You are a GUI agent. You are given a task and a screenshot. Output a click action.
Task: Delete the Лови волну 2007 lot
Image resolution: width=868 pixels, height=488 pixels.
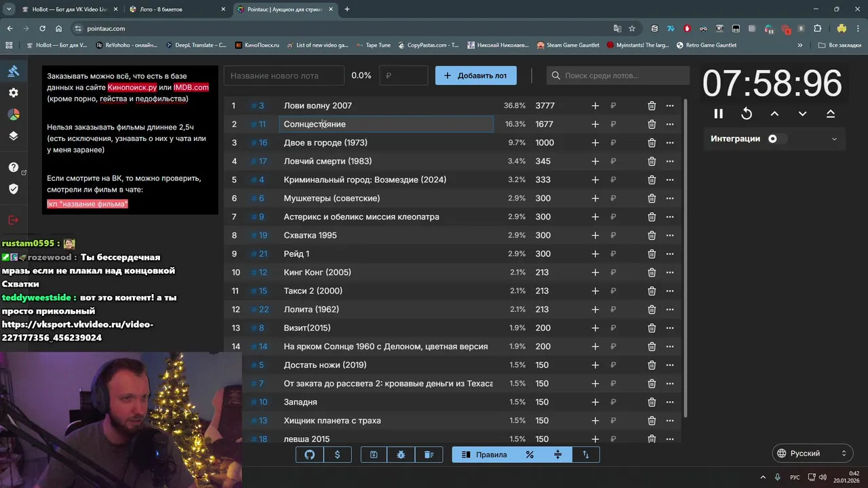[x=652, y=106]
